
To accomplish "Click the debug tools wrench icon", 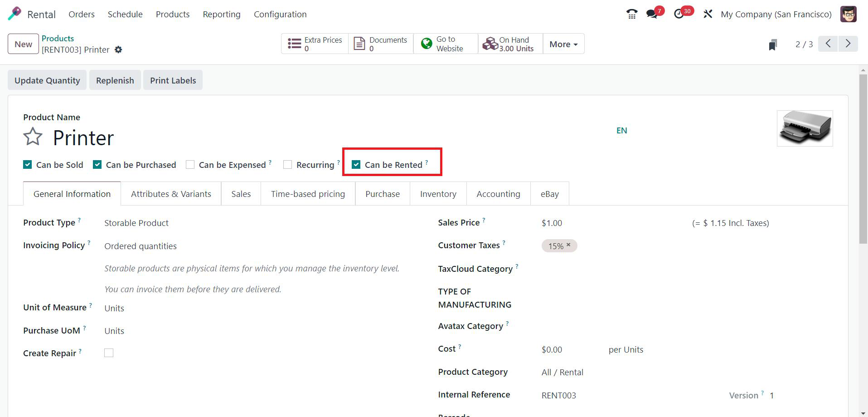I will pyautogui.click(x=708, y=15).
